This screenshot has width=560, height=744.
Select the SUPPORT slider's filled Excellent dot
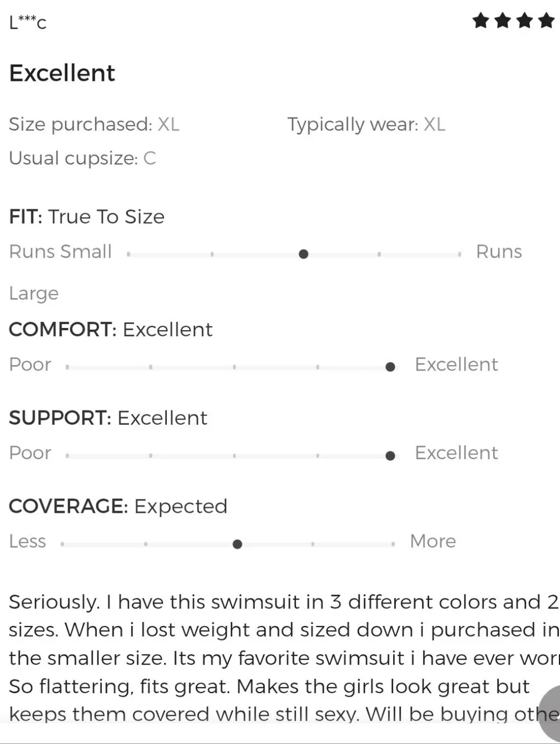click(x=390, y=456)
